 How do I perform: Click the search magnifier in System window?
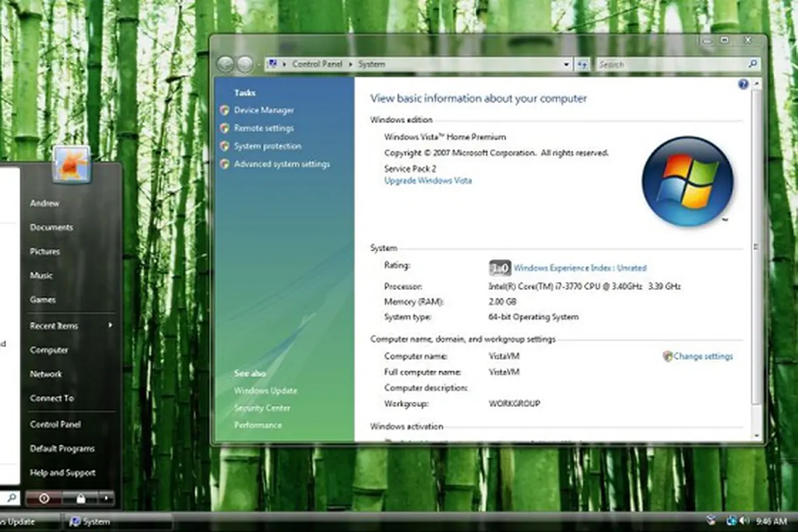coord(752,65)
